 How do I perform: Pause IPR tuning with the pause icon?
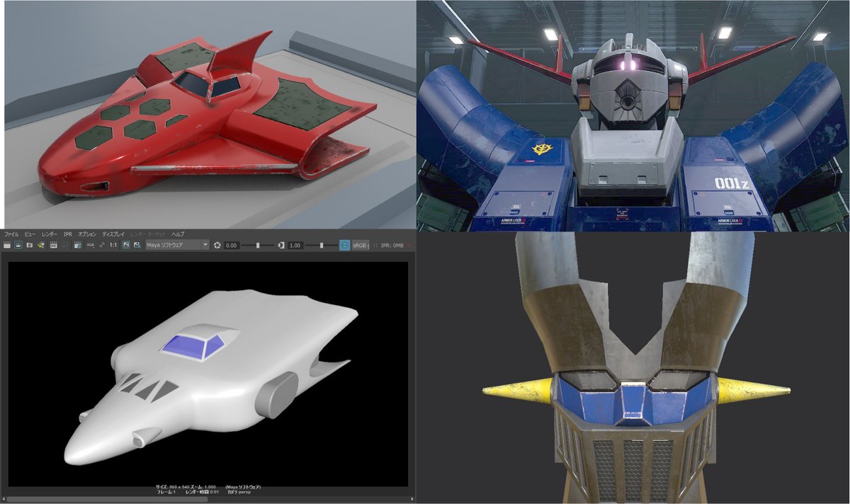click(x=375, y=245)
